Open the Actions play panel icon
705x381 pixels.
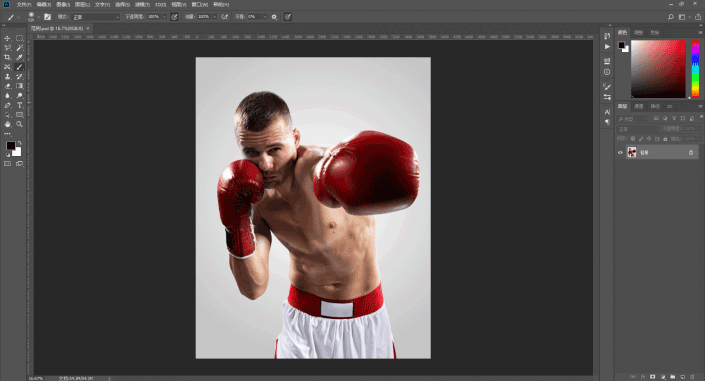click(x=607, y=46)
